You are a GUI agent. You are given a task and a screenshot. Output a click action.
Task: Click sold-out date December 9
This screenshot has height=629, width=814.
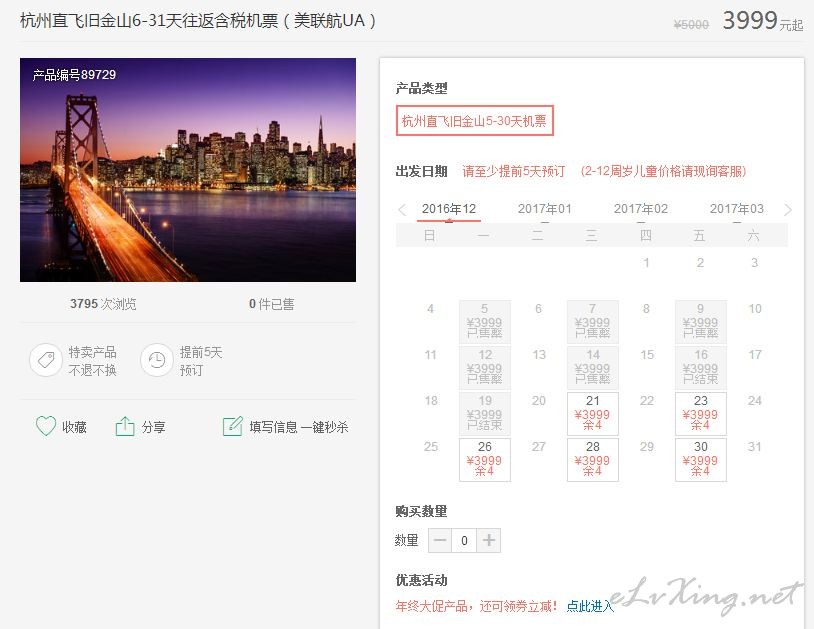[700, 322]
